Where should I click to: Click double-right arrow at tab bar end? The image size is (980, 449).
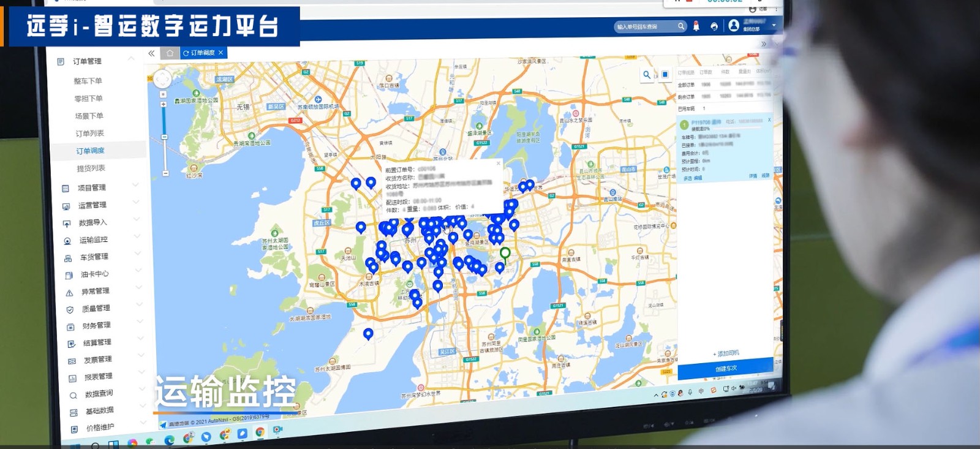[x=763, y=44]
